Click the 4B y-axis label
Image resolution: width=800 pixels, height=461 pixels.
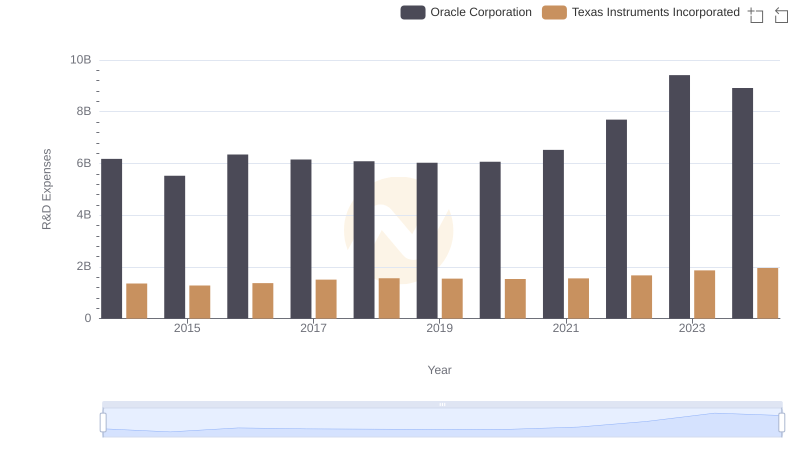point(84,215)
